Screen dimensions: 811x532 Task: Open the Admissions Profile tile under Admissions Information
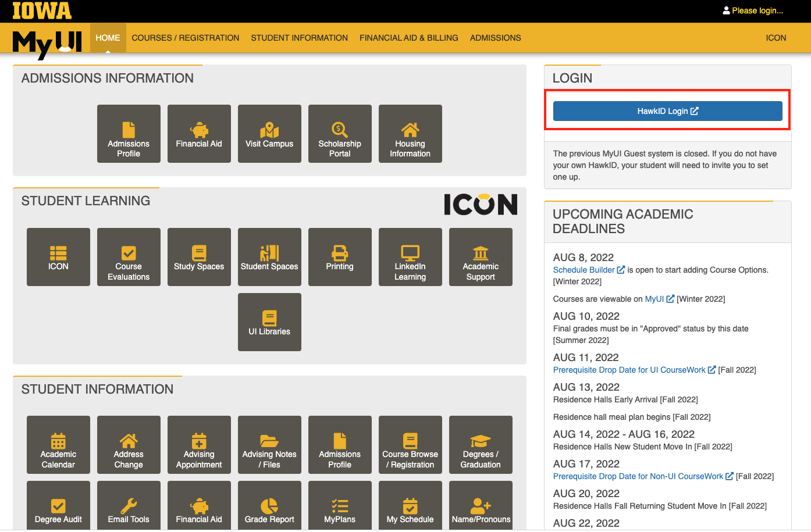tap(129, 134)
